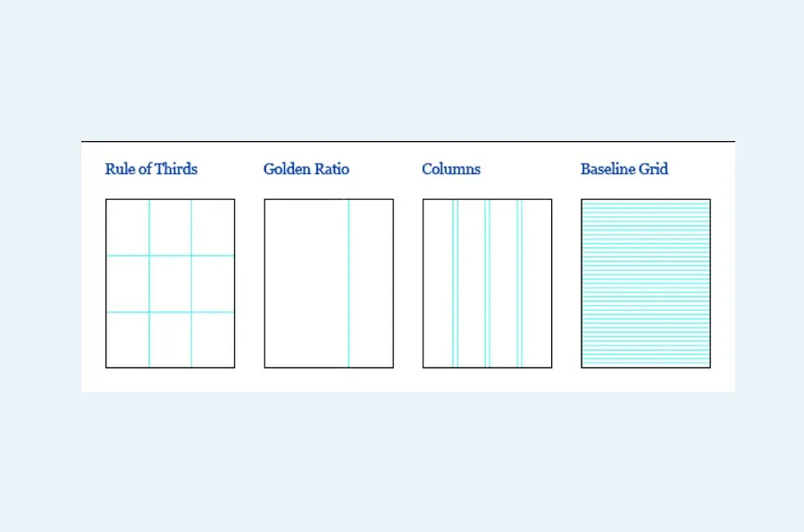Select bottom-right cell of Rule of Thirds grid
The height and width of the screenshot is (532, 804).
213,339
